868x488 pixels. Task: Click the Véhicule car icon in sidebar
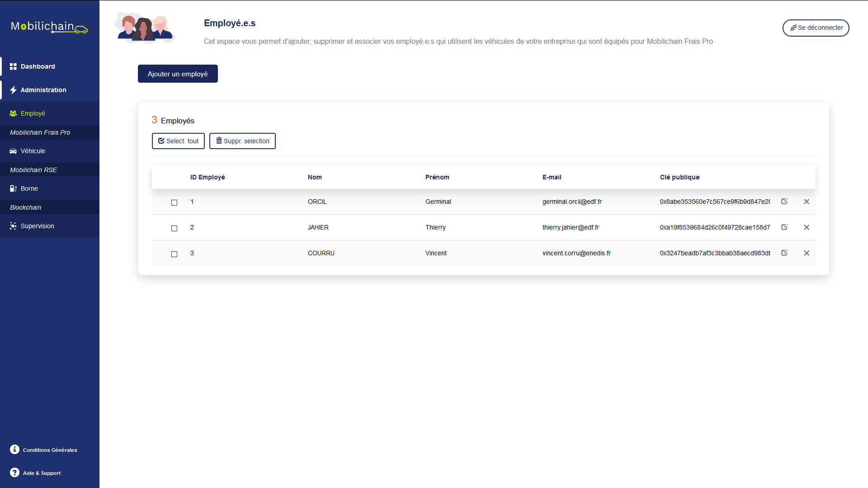13,151
